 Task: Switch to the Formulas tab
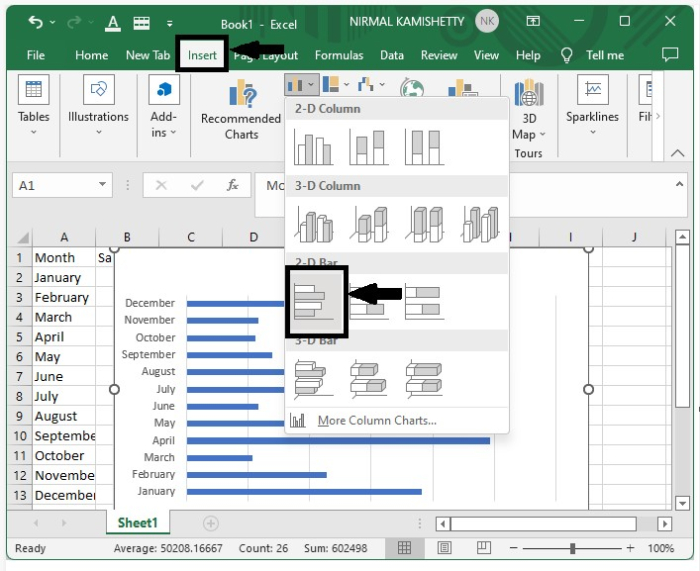pos(339,55)
